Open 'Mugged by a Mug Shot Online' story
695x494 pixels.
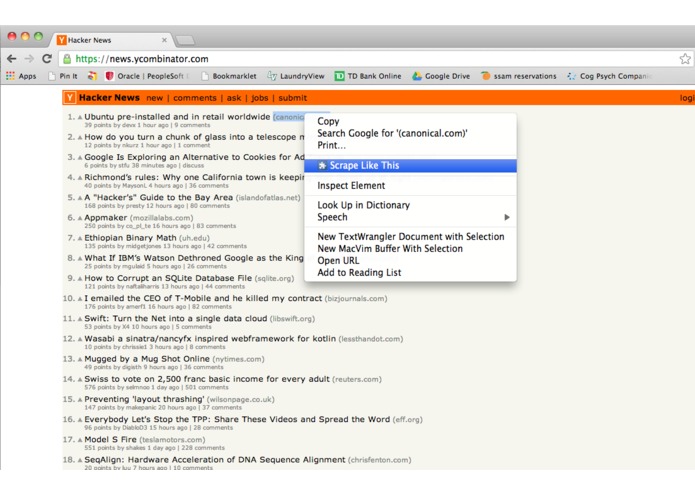[147, 359]
